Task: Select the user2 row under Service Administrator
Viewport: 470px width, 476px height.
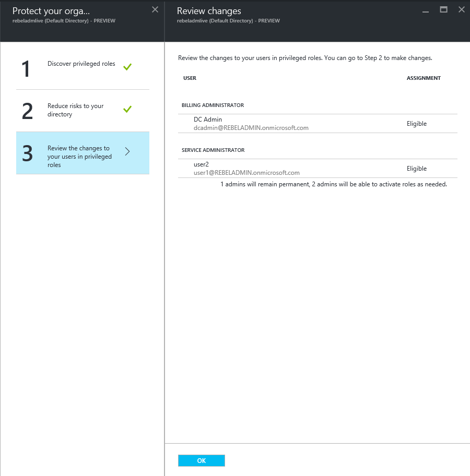Action: (318, 169)
